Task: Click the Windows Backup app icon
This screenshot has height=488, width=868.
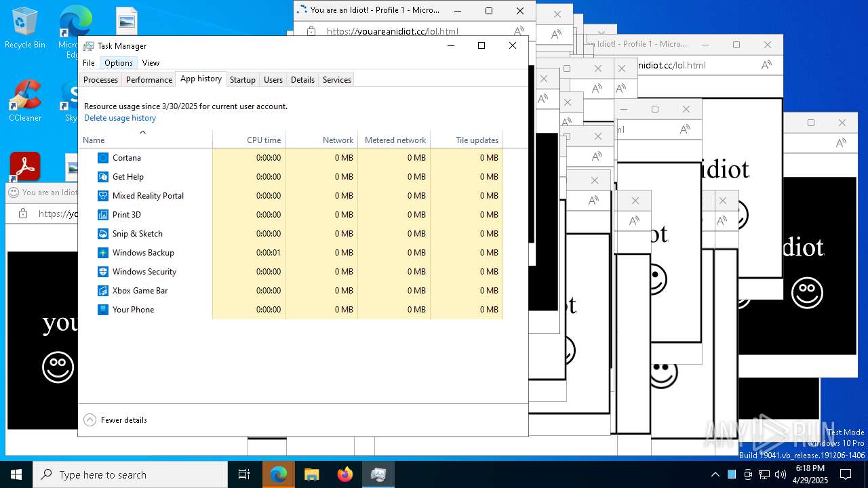Action: coord(103,253)
